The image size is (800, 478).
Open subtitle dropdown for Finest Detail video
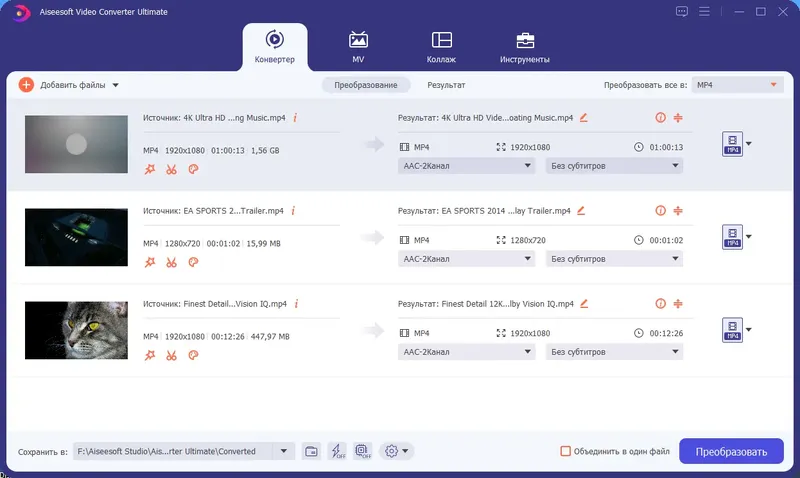point(614,351)
